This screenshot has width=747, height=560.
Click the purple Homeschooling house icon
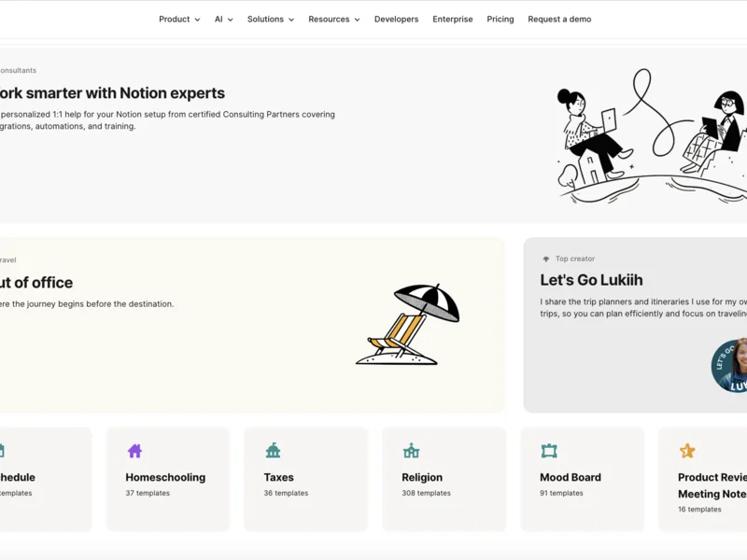pos(134,451)
